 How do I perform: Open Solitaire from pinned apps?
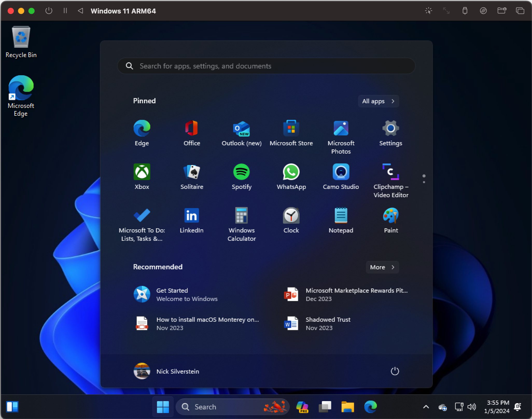(192, 177)
